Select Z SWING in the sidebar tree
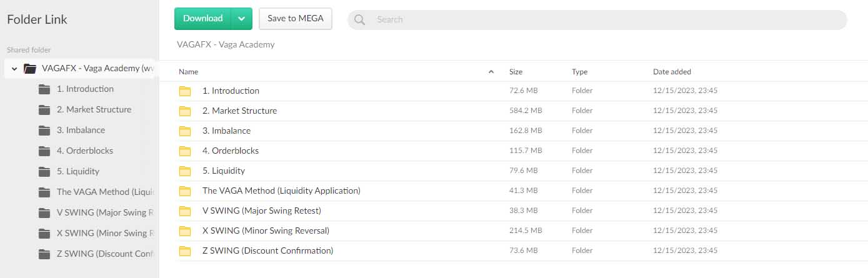This screenshot has height=278, width=868. pyautogui.click(x=106, y=254)
